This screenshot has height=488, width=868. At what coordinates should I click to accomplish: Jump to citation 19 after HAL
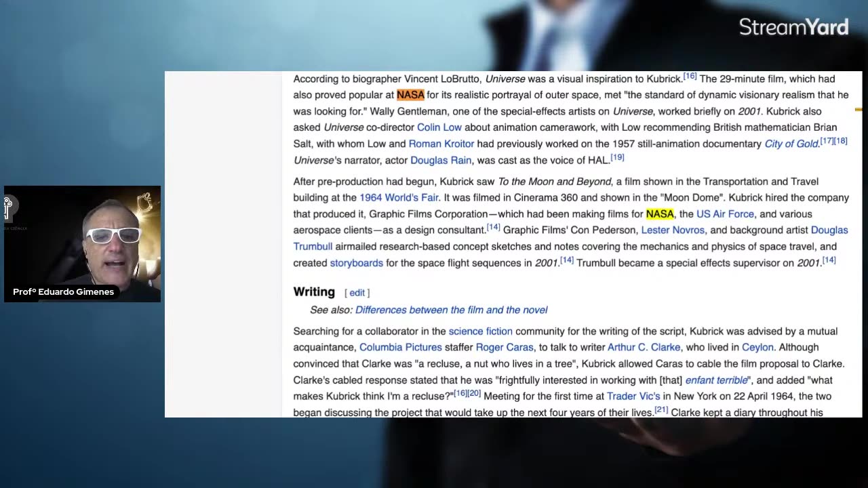coord(617,158)
